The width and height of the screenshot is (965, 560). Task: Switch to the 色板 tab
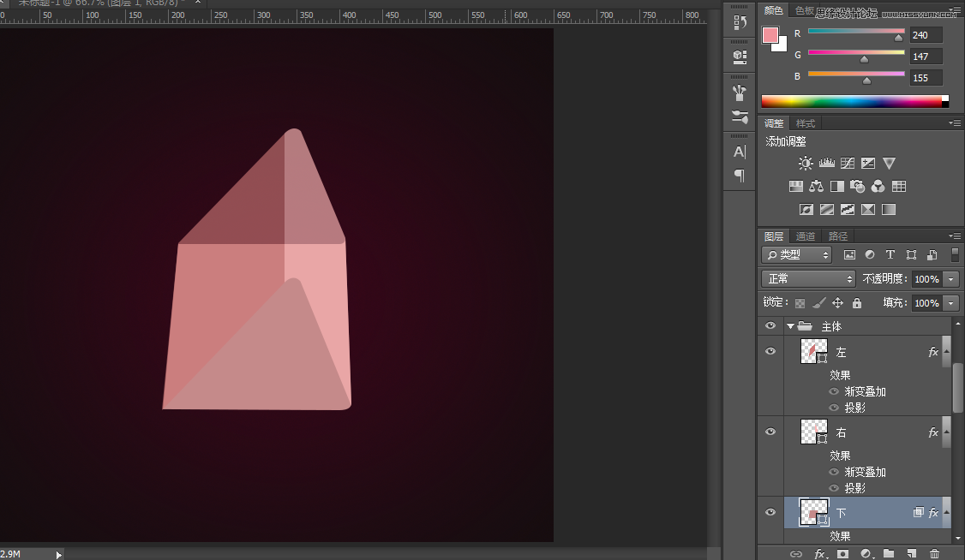(805, 9)
